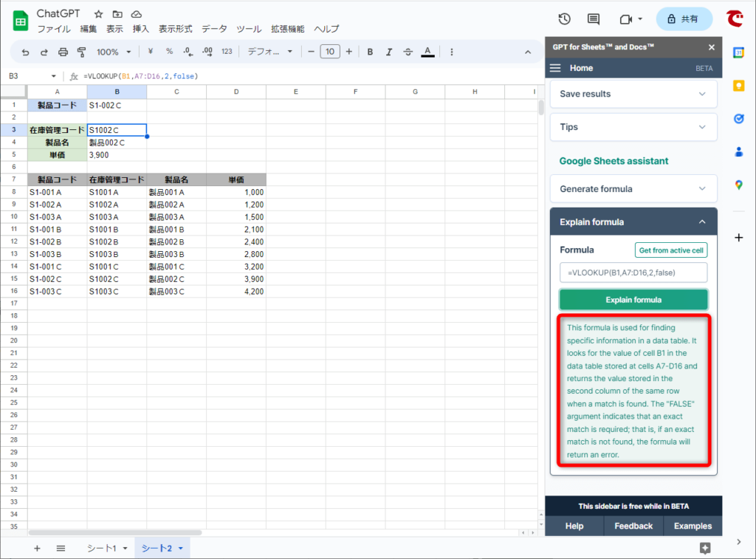Viewport: 756px width, 559px height.
Task: Open the シート1 tab dropdown arrow
Action: tap(125, 549)
